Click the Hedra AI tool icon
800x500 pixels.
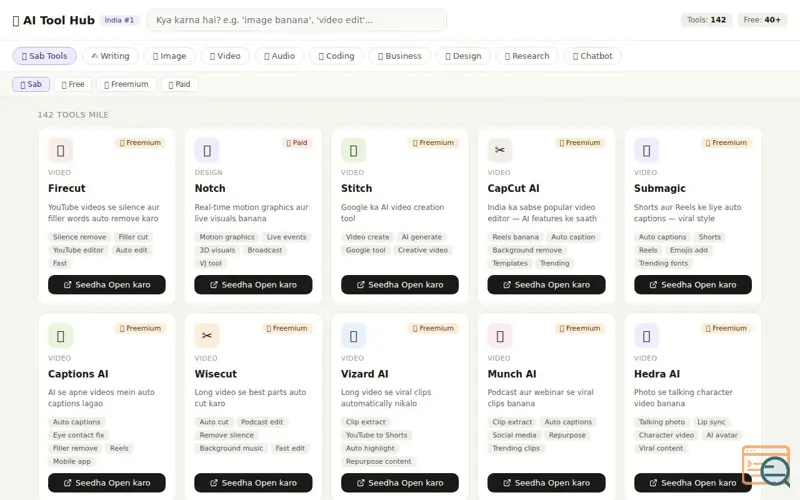tap(646, 336)
